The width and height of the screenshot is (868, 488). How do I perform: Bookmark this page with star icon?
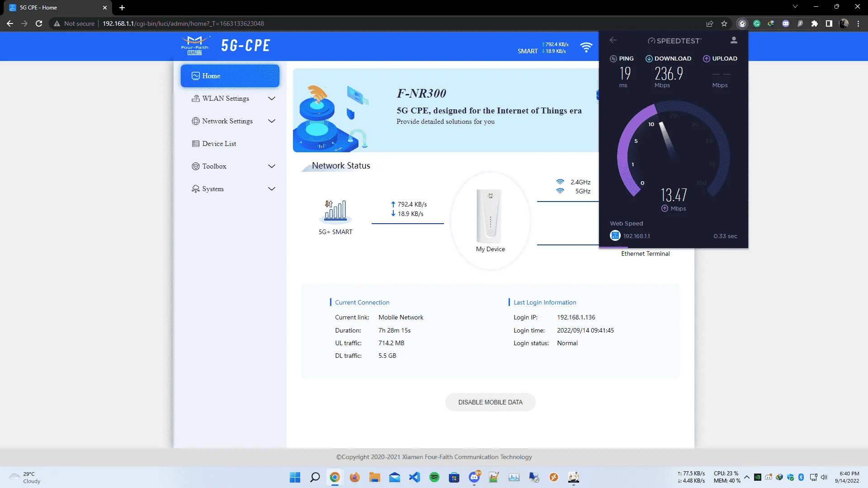coord(724,23)
